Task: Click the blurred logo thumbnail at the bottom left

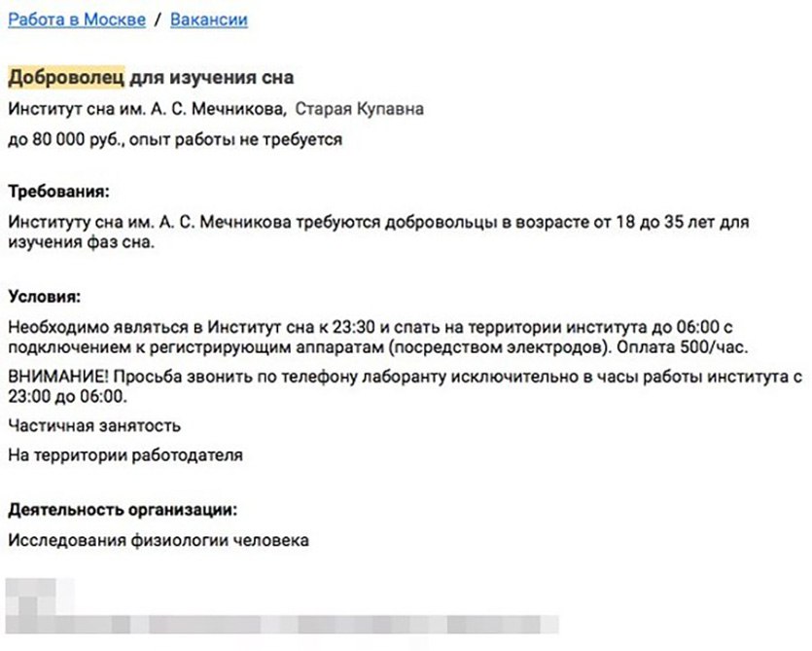Action: [39, 597]
